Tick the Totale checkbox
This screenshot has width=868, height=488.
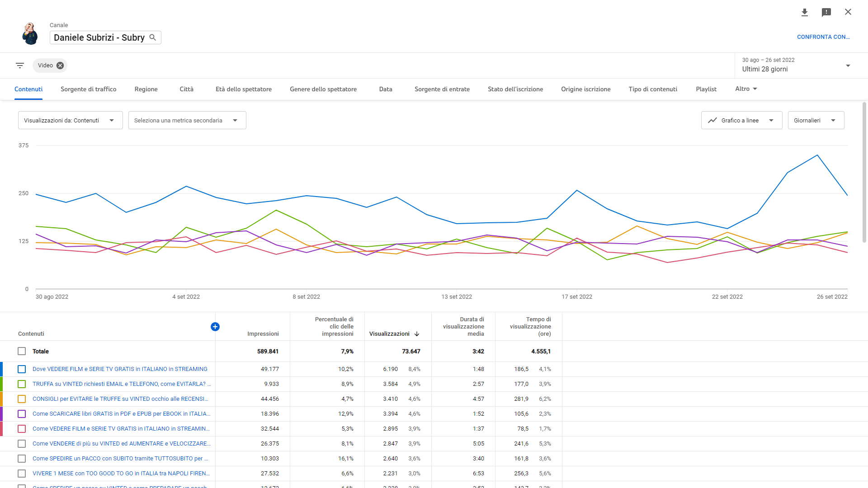[x=22, y=351]
